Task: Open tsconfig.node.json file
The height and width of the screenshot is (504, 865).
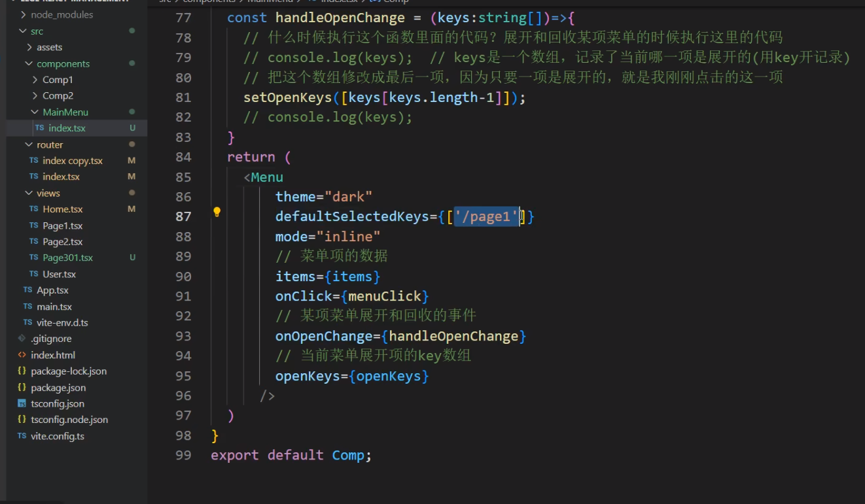Action: 69,420
